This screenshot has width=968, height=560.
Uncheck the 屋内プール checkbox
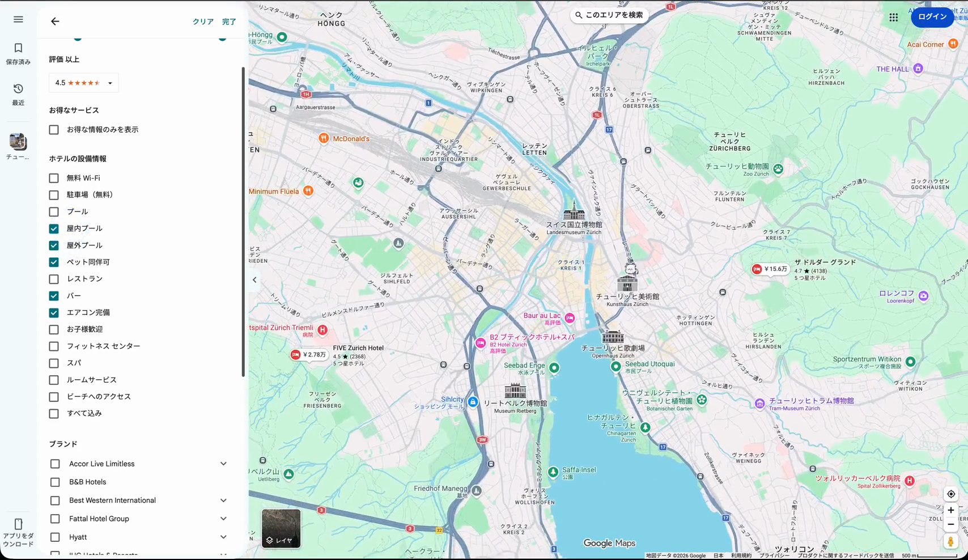(x=54, y=228)
